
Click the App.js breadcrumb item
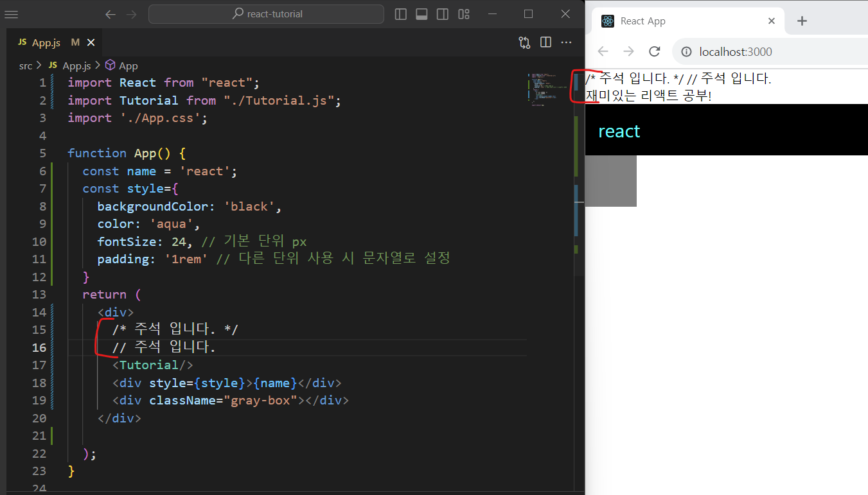point(70,65)
